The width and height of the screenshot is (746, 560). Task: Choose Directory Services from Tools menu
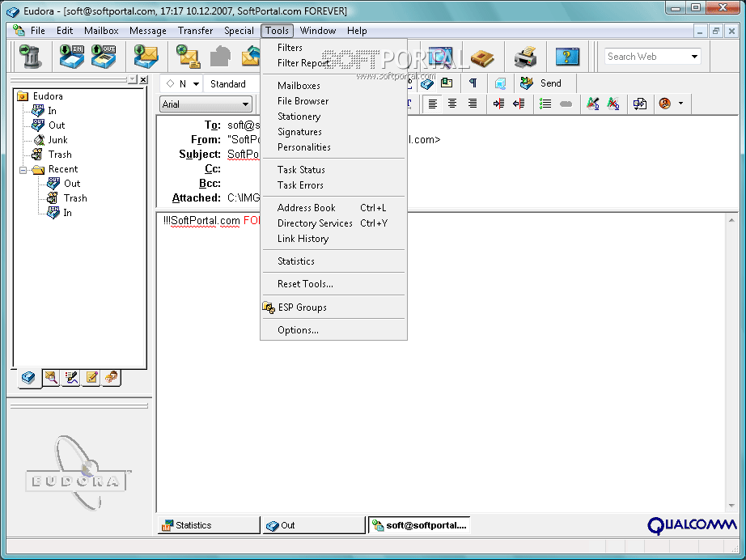pyautogui.click(x=333, y=223)
